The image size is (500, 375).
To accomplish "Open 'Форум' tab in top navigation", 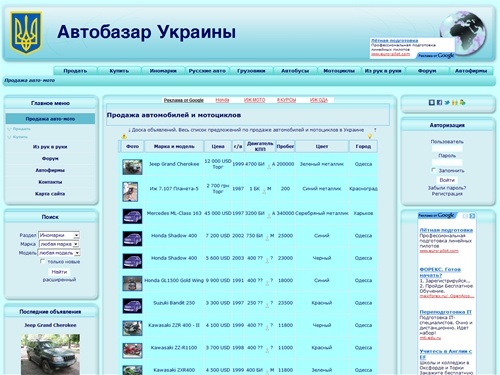I will 427,71.
